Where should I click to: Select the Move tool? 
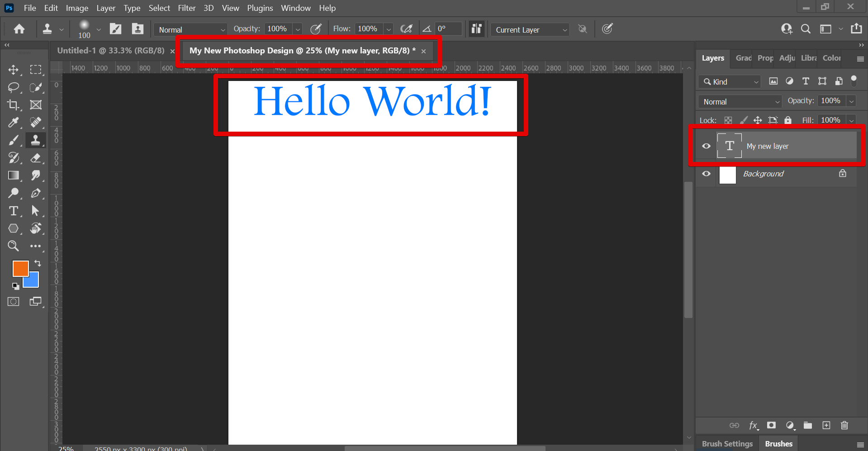(x=13, y=70)
